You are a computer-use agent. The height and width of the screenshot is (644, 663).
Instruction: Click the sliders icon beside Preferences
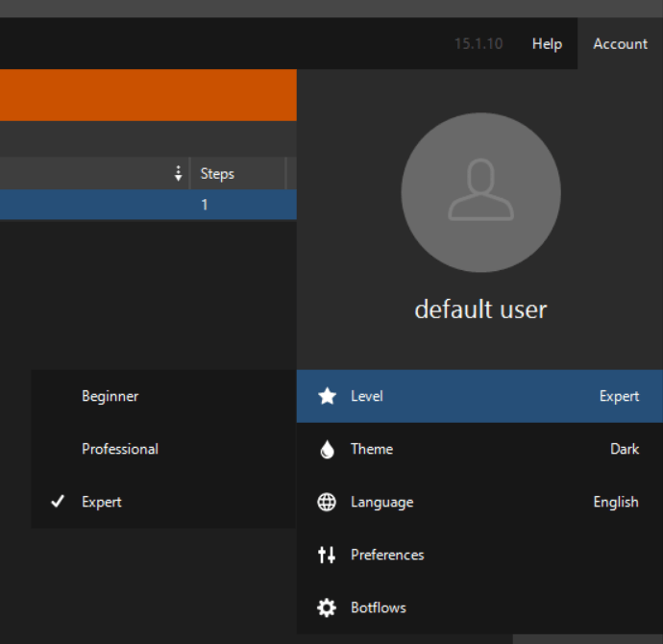tap(327, 555)
